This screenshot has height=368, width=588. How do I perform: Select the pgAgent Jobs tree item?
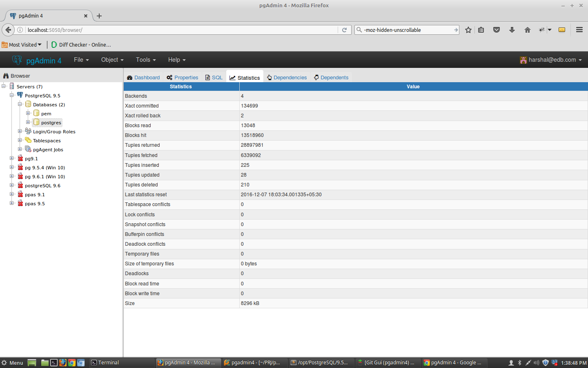[48, 150]
